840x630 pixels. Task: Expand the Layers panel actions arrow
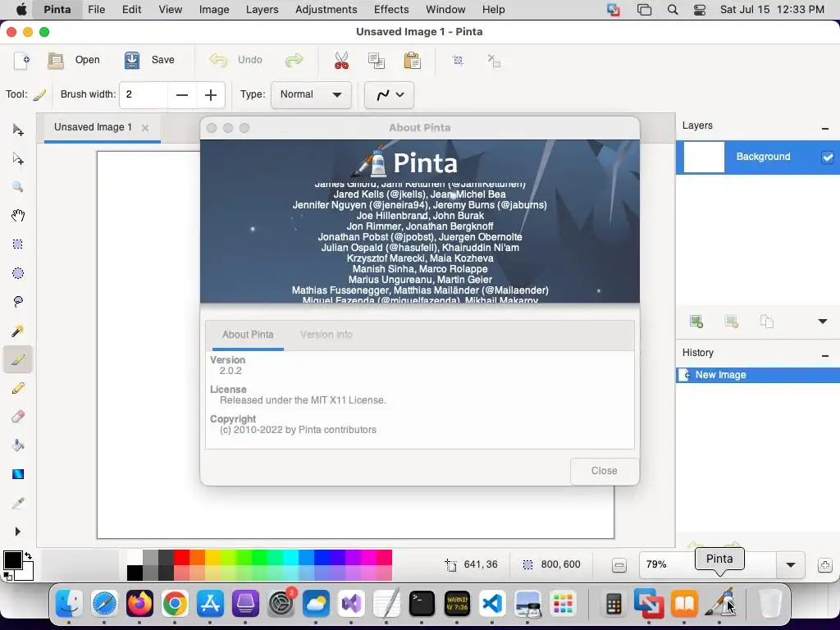click(x=822, y=322)
